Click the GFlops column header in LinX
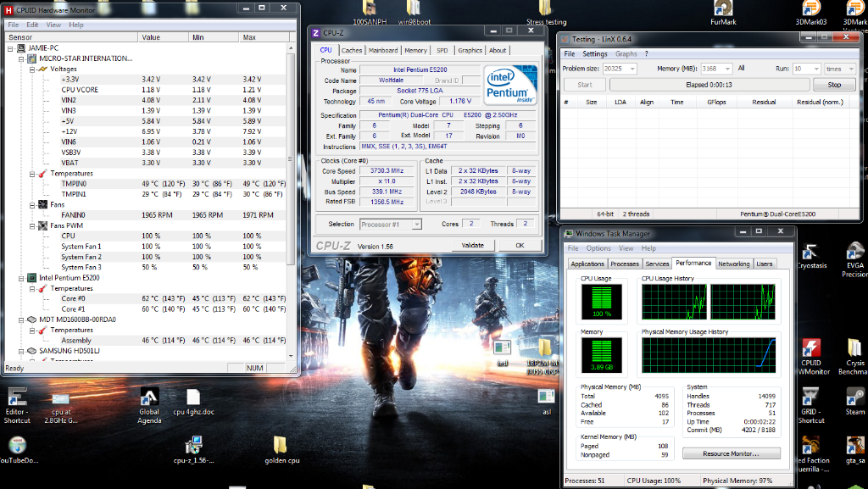 coord(715,103)
